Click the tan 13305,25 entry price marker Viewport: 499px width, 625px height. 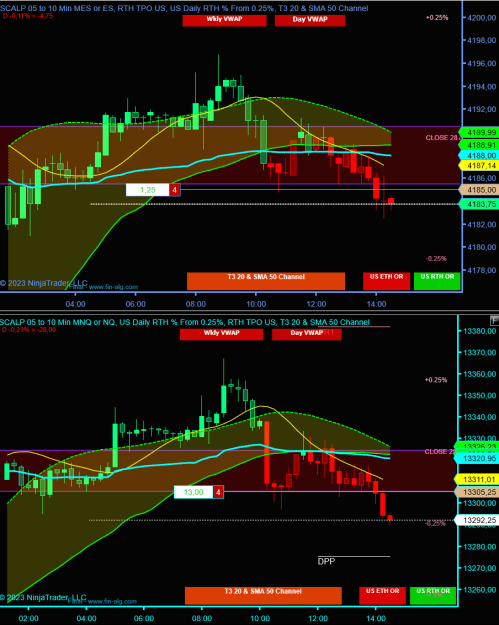coord(477,492)
